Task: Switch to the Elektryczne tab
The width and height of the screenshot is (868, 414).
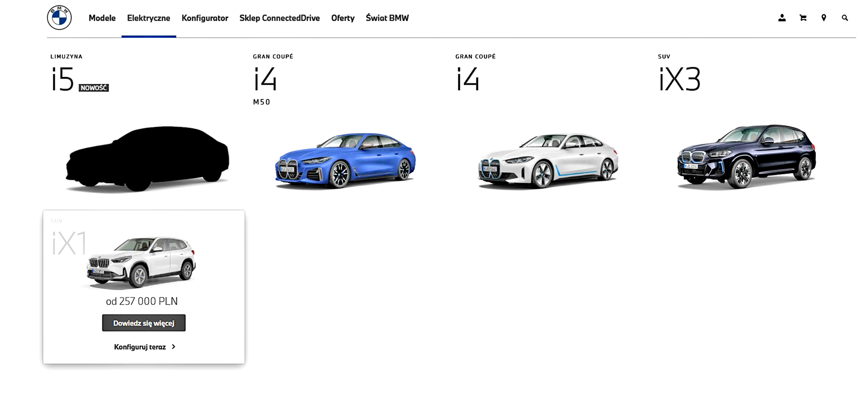Action: [x=149, y=18]
